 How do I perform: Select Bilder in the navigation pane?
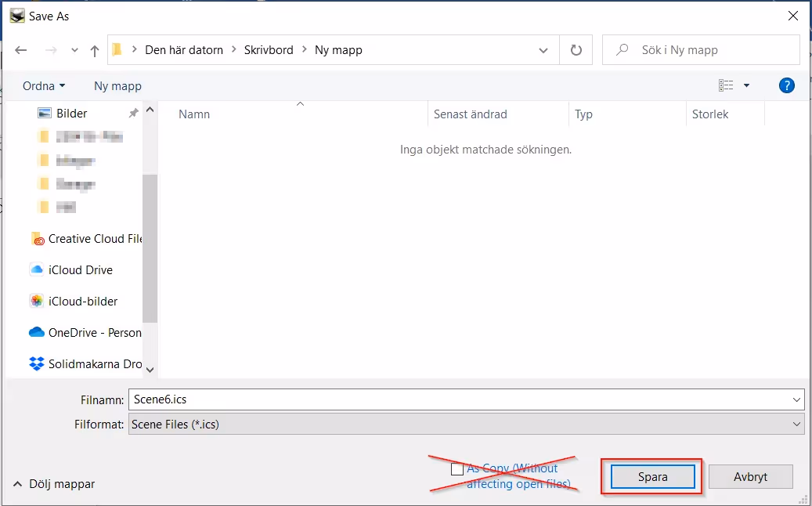point(71,113)
